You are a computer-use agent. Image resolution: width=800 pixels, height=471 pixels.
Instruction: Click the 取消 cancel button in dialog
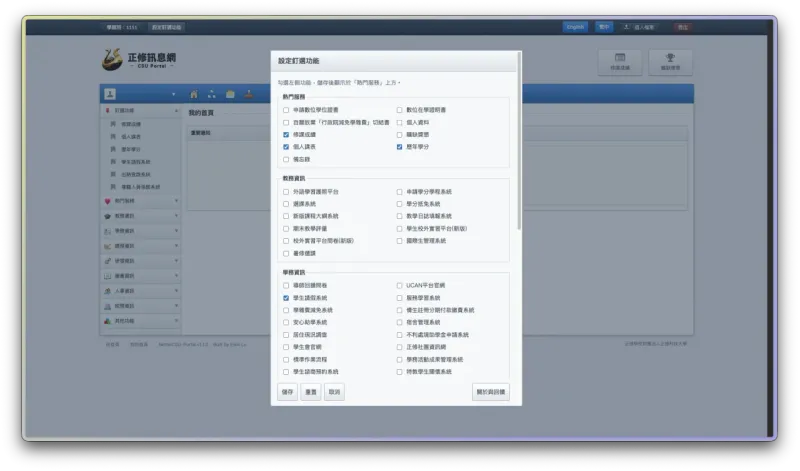pyautogui.click(x=334, y=392)
